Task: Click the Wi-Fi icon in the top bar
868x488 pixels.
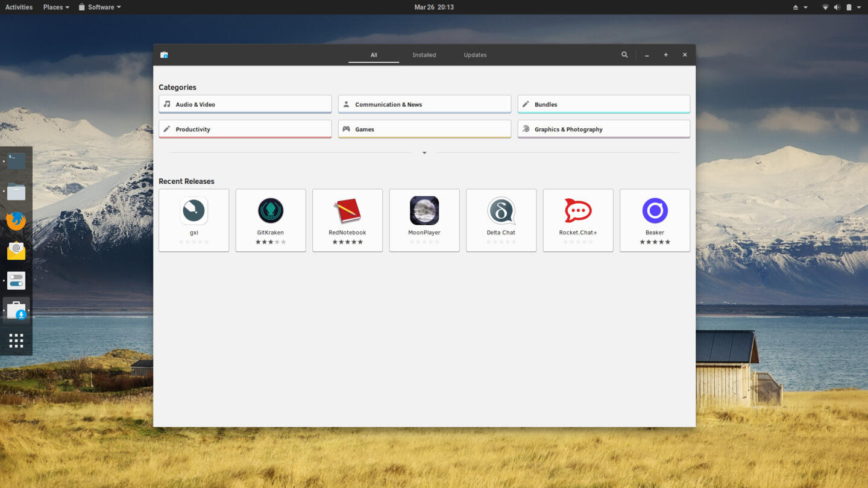Action: pyautogui.click(x=825, y=7)
